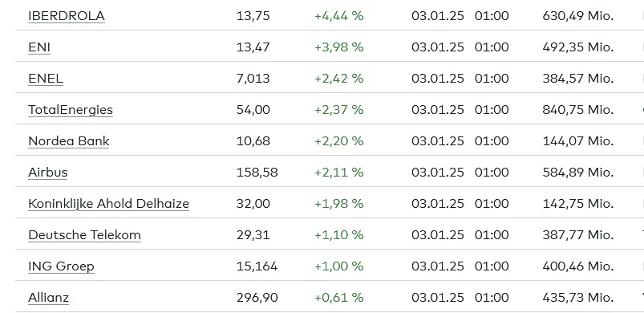Open the ENEL stock page
This screenshot has height=313, width=644.
pos(46,79)
